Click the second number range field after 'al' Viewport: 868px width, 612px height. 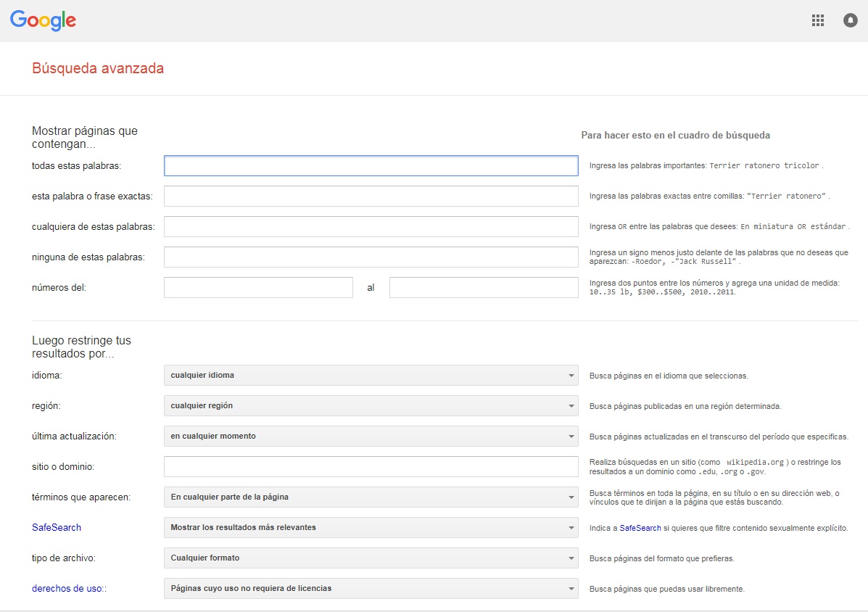(x=483, y=288)
